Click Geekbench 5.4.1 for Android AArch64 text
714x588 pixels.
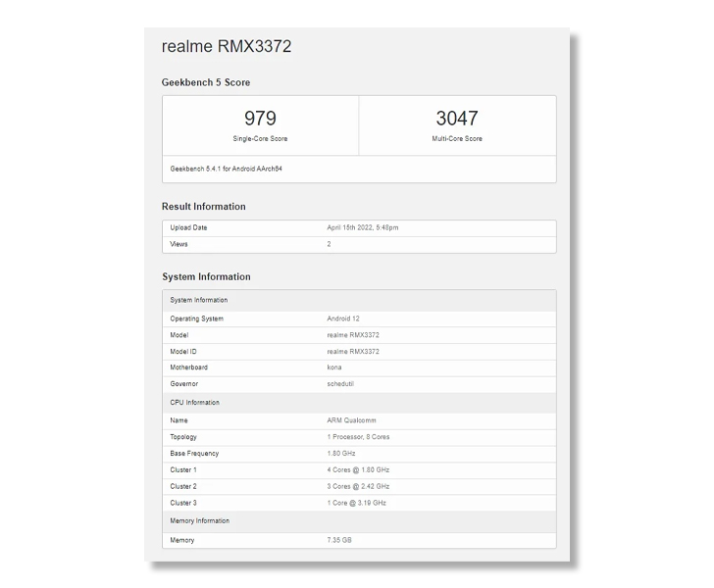pos(226,169)
